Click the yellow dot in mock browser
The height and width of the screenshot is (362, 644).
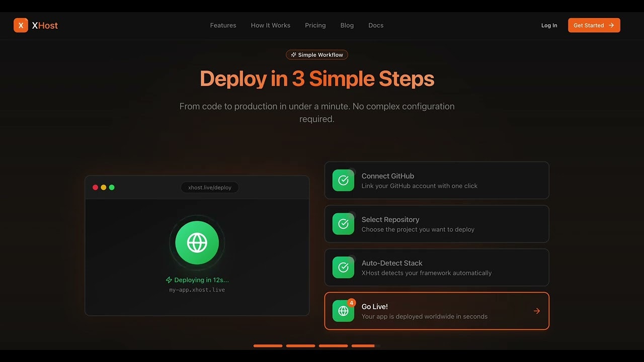[x=104, y=188]
